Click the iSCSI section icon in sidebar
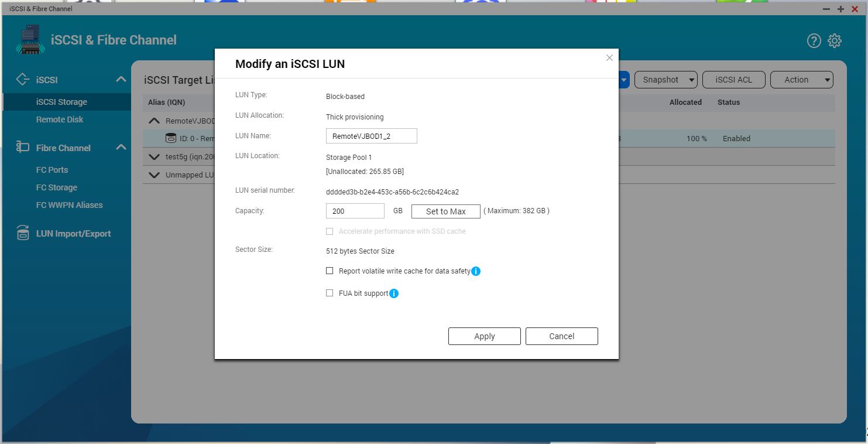Screen dimensions: 868x444 coord(23,80)
